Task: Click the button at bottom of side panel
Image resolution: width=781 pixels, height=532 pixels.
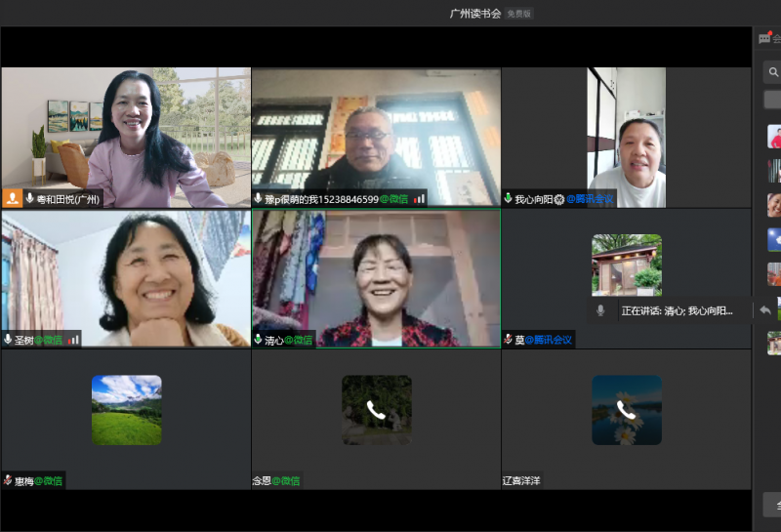Action: pos(772,505)
